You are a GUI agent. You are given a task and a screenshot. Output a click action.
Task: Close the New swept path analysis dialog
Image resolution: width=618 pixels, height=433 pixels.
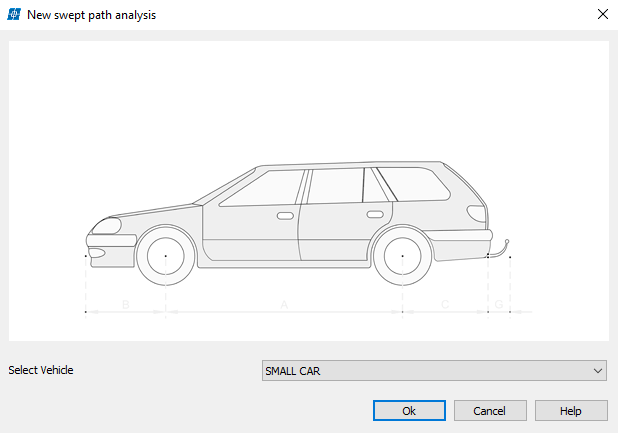click(x=602, y=15)
